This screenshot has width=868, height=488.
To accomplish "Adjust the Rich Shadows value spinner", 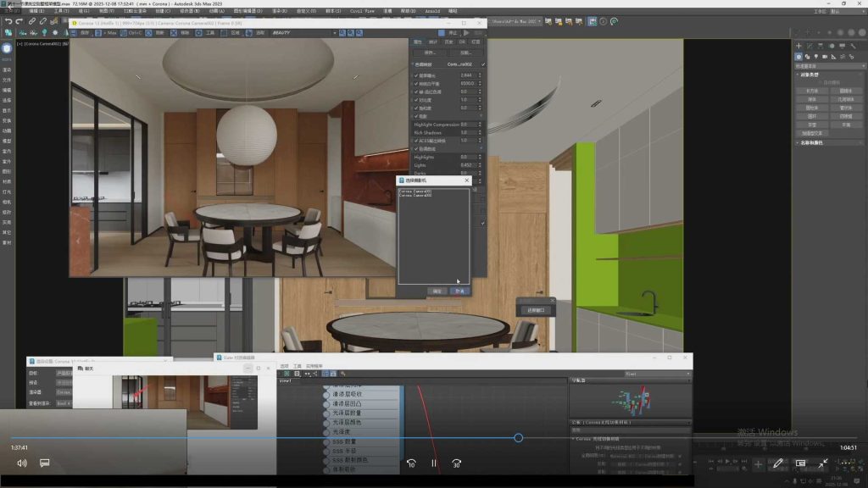I will tap(480, 133).
